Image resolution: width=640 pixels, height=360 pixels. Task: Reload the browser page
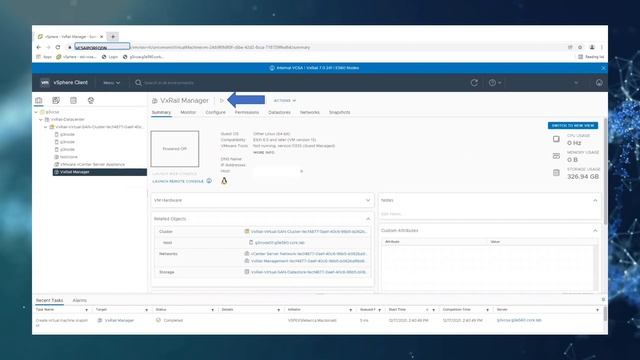58,47
